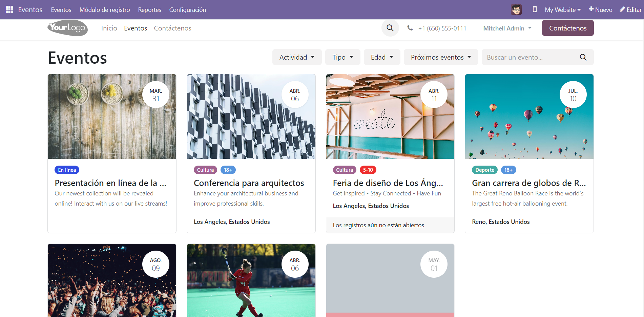644x317 pixels.
Task: Click the Eventos page heading
Action: coord(78,58)
